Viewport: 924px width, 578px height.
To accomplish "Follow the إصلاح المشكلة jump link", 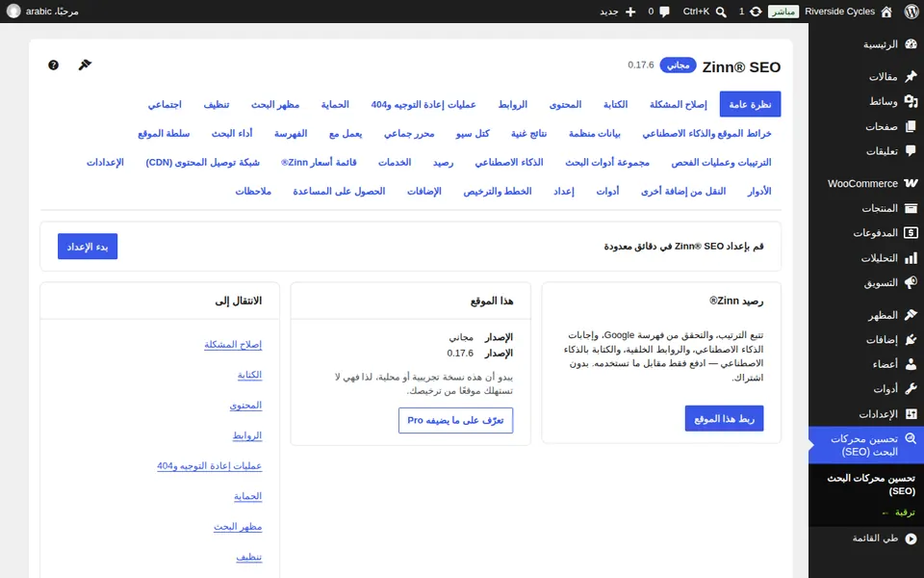I will [233, 345].
